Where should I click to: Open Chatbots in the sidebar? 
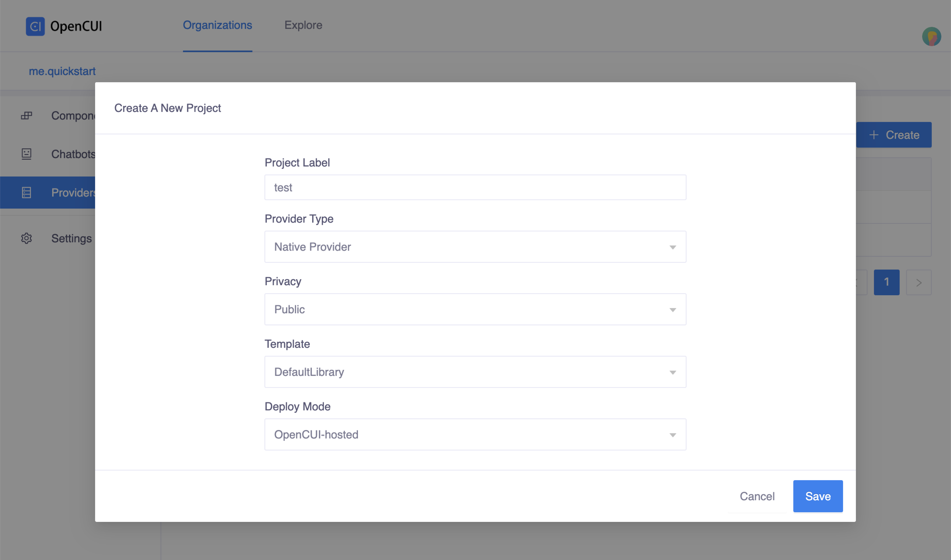click(48, 154)
